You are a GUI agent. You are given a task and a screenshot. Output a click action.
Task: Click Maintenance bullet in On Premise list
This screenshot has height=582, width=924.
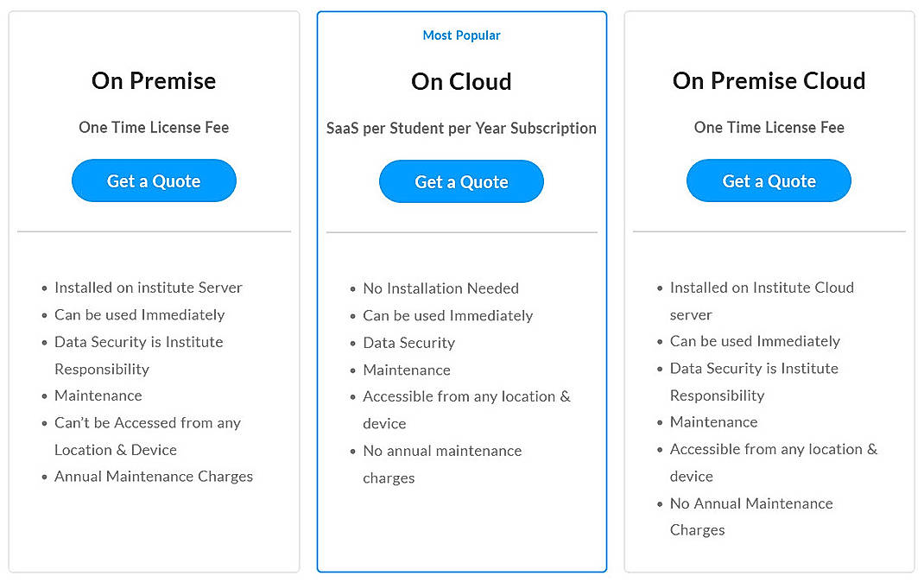(98, 395)
